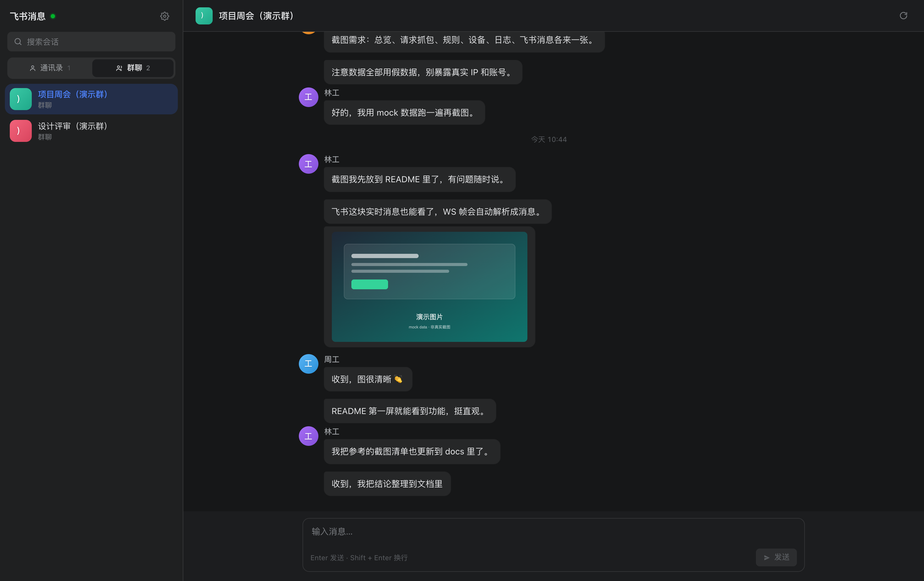Image resolution: width=924 pixels, height=581 pixels.
Task: Open the settings gear icon
Action: [164, 16]
